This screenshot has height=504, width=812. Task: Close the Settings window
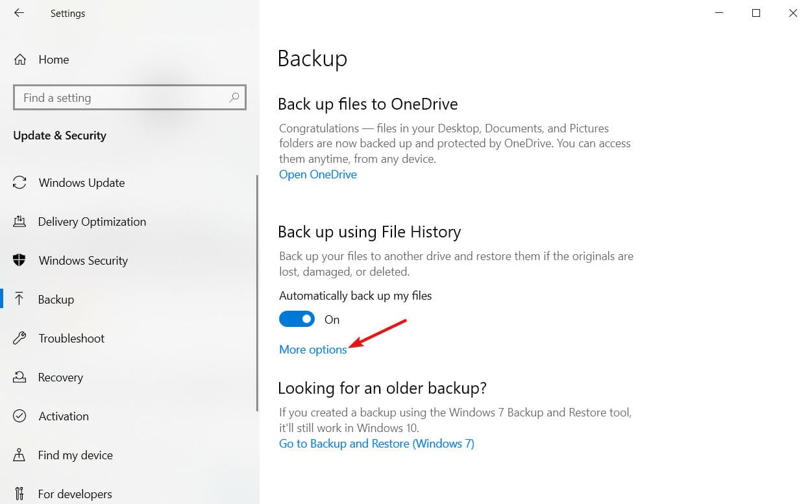coord(793,13)
